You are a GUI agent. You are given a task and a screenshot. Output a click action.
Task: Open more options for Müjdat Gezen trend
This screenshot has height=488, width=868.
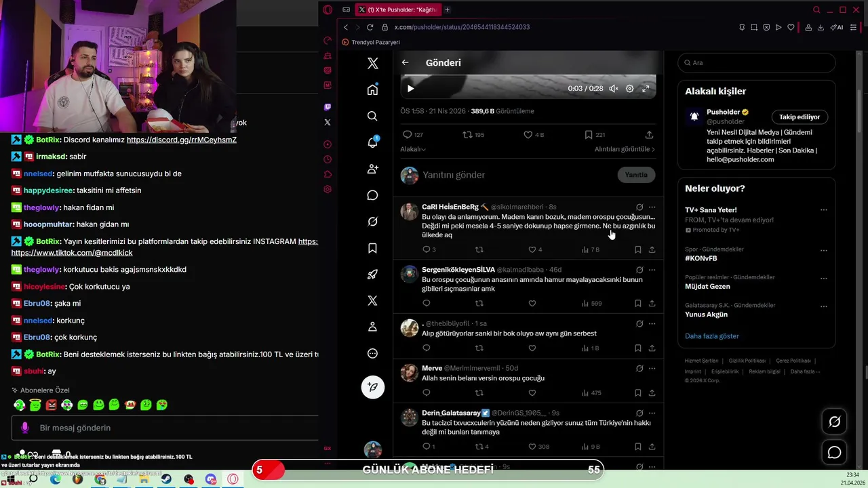[x=823, y=279]
